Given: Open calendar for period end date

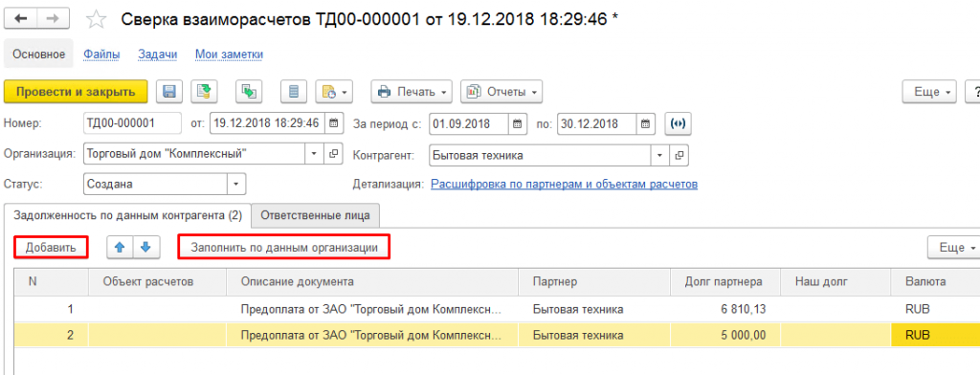Looking at the screenshot, I should [647, 123].
